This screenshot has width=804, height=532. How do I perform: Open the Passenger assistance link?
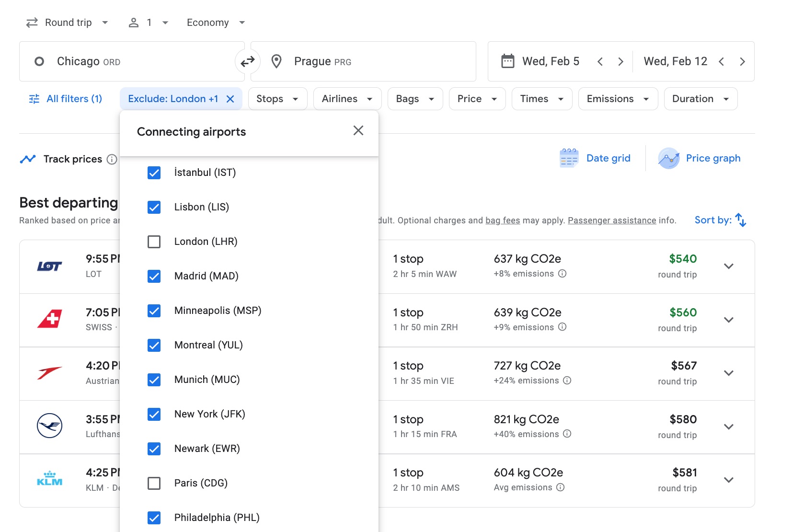[x=612, y=220]
